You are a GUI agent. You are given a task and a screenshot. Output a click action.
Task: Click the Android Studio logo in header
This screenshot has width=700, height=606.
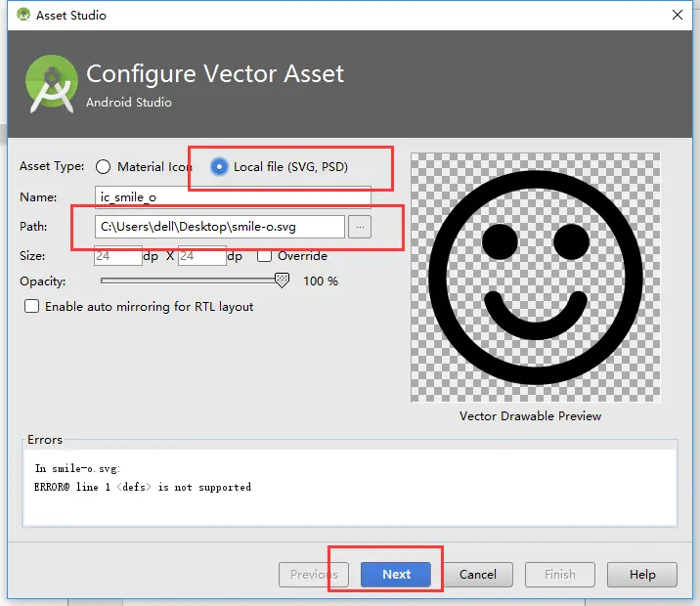52,83
